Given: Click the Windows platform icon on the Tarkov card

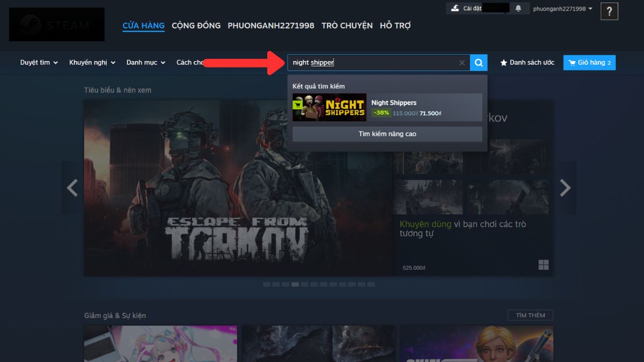Looking at the screenshot, I should [x=544, y=264].
